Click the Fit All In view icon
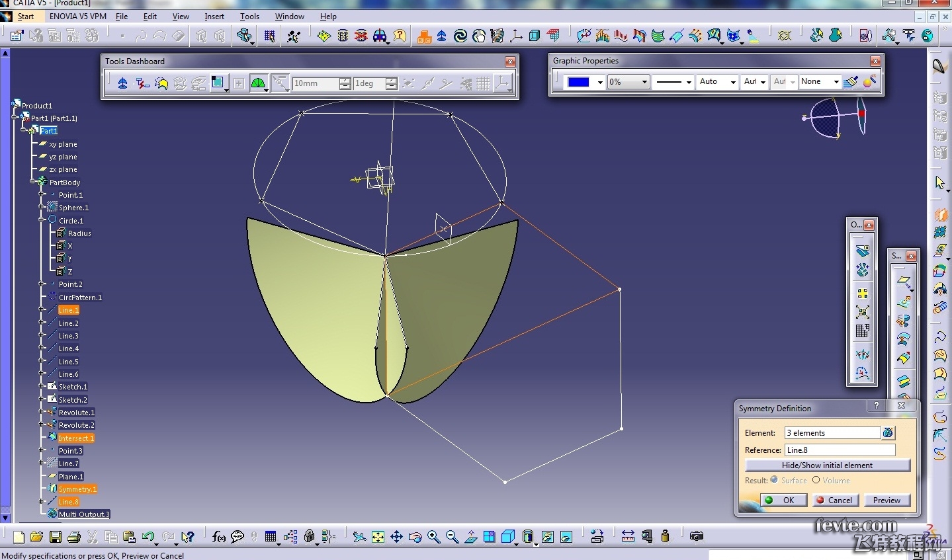This screenshot has width=952, height=560. (x=378, y=537)
